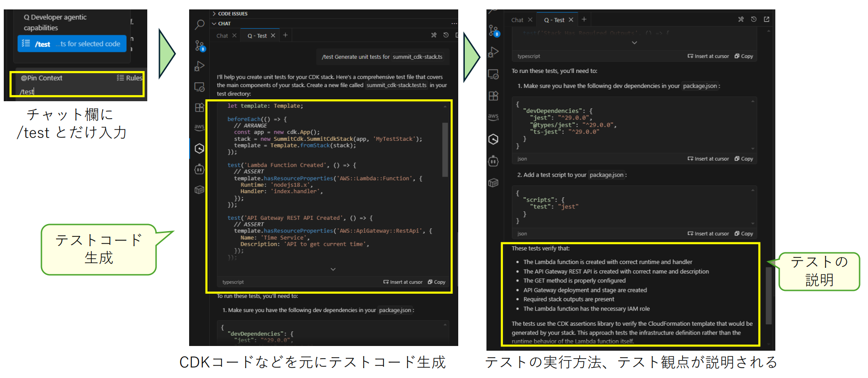The height and width of the screenshot is (378, 868).
Task: Open the CHAT panel's more-actions ellipsis
Action: pos(454,24)
